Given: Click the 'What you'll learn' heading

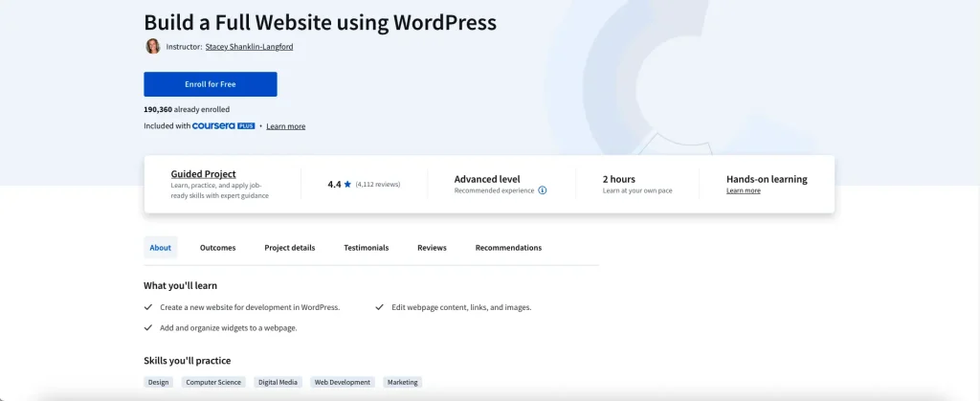Looking at the screenshot, I should [x=181, y=285].
